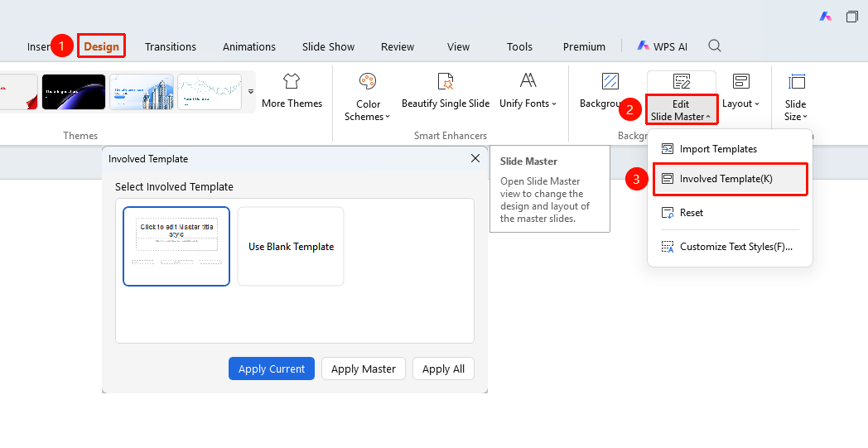The width and height of the screenshot is (868, 448).
Task: Open the View tab
Action: pyautogui.click(x=458, y=46)
